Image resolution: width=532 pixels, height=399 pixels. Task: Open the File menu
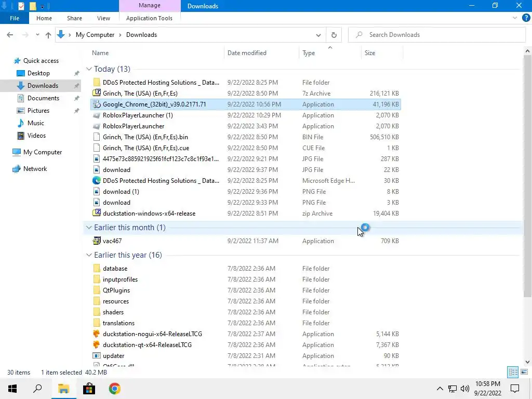(15, 18)
